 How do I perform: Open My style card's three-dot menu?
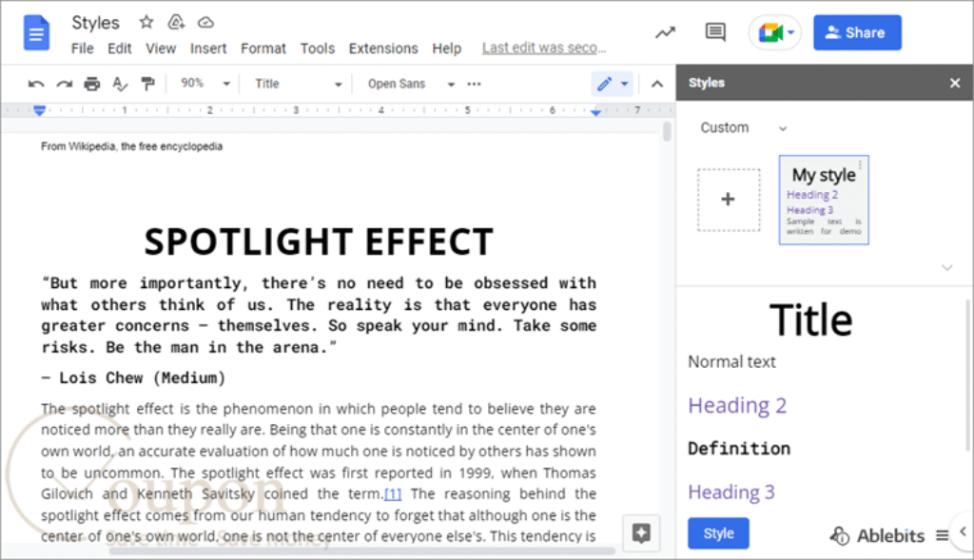[860, 164]
